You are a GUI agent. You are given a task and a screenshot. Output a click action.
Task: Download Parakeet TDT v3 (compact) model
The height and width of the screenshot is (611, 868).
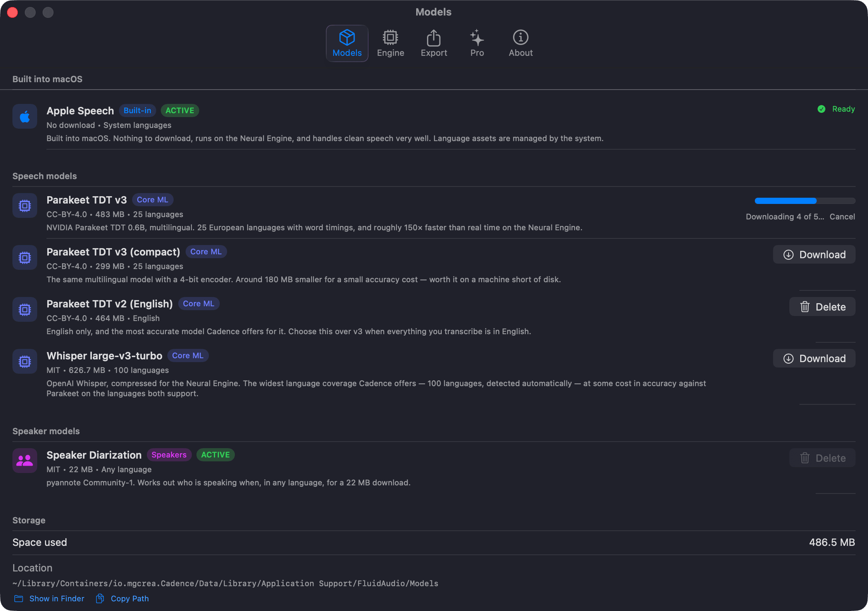coord(814,254)
